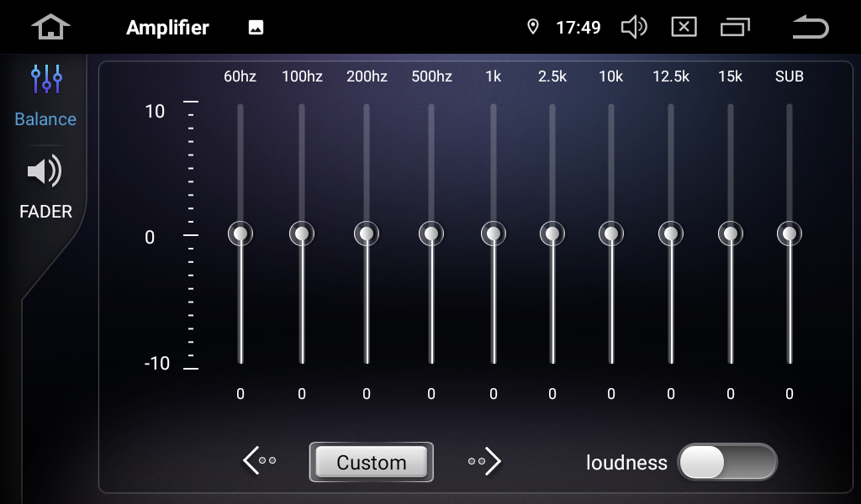The height and width of the screenshot is (504, 861).
Task: Click the 500hz slider handle
Action: pyautogui.click(x=431, y=234)
